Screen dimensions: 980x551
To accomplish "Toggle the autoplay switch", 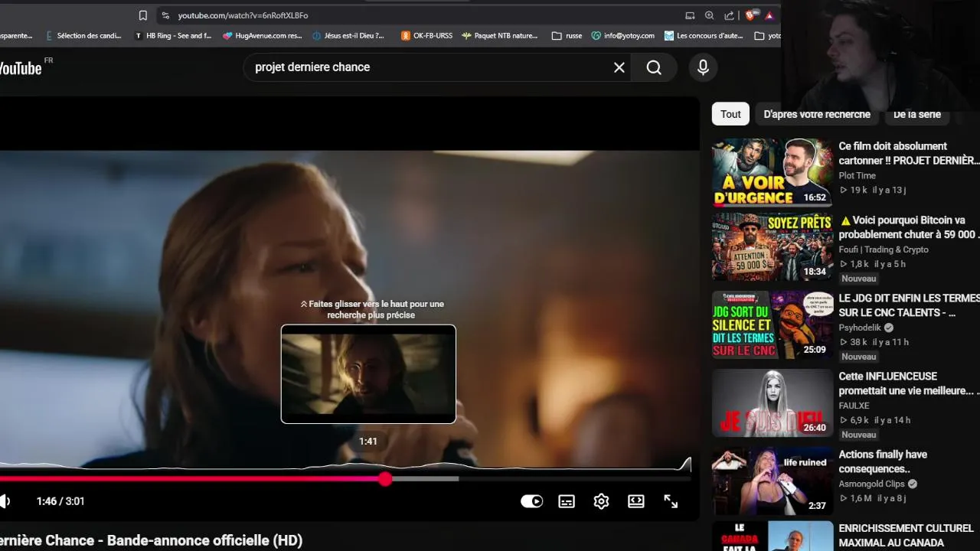I will tap(531, 501).
